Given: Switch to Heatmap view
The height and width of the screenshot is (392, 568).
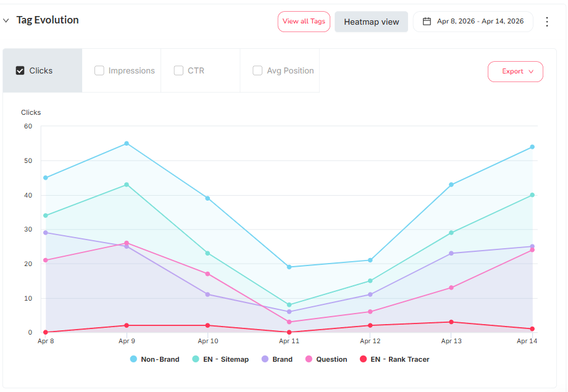Looking at the screenshot, I should click(x=371, y=22).
